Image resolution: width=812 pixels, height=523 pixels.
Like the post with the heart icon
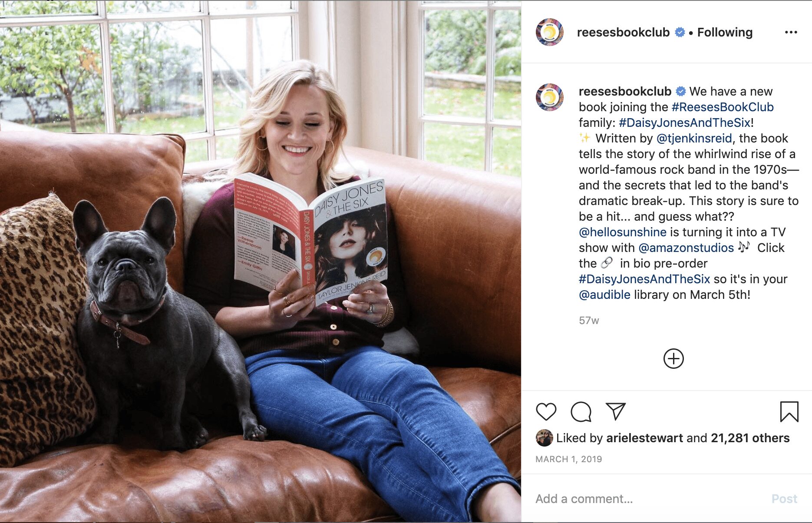pos(546,411)
